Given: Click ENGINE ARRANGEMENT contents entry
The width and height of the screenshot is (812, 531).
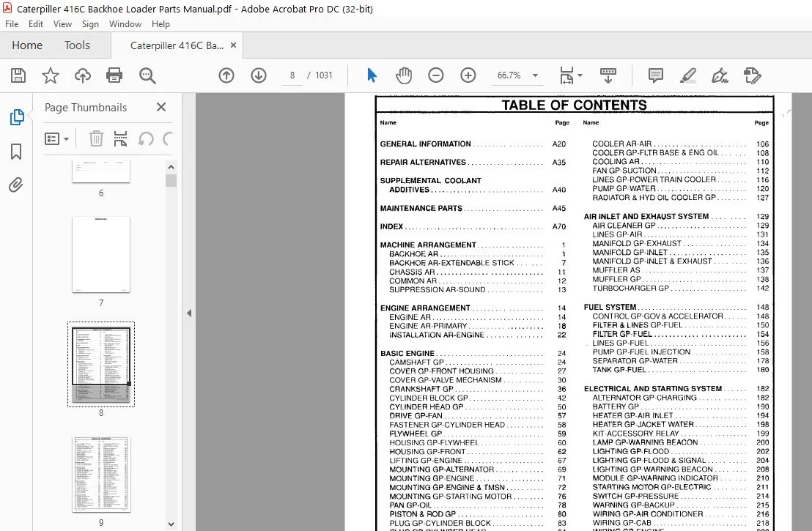Looking at the screenshot, I should [x=425, y=308].
